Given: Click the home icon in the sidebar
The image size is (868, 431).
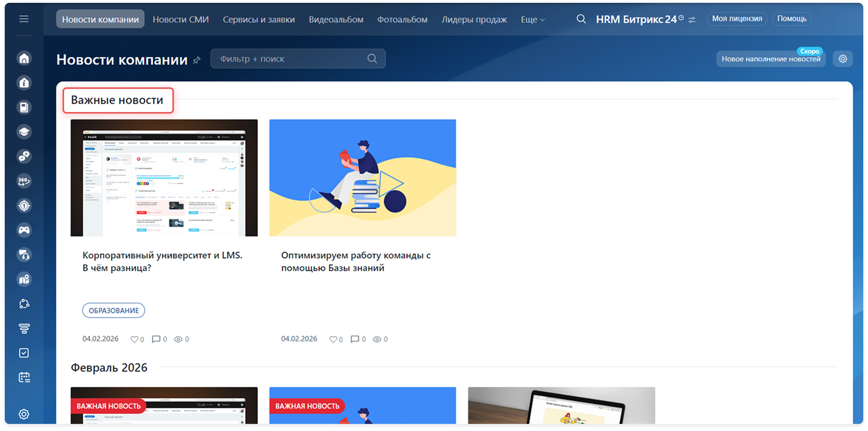Looking at the screenshot, I should click(x=24, y=58).
